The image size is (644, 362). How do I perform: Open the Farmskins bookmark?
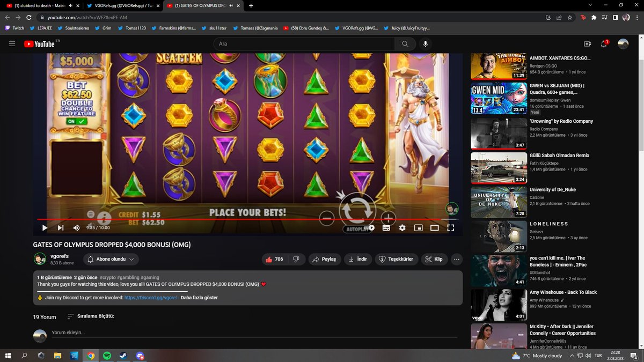tap(174, 28)
